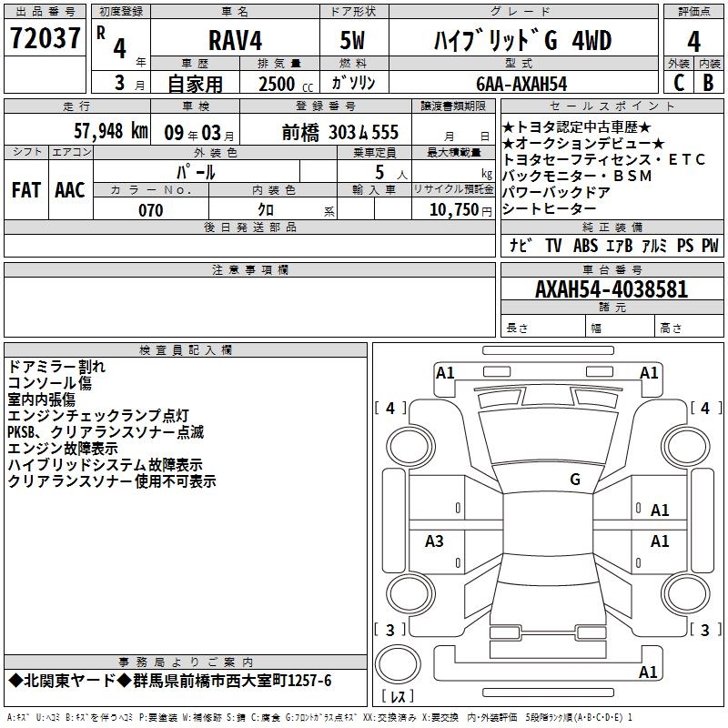
Task: Select the top-left A1 mark on the diagram
Action: (445, 372)
